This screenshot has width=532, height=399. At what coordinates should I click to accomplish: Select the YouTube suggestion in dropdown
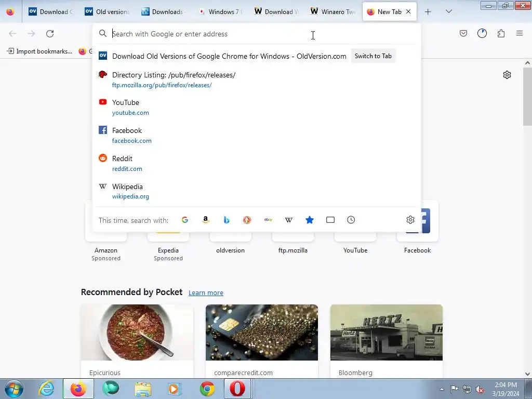click(x=257, y=107)
